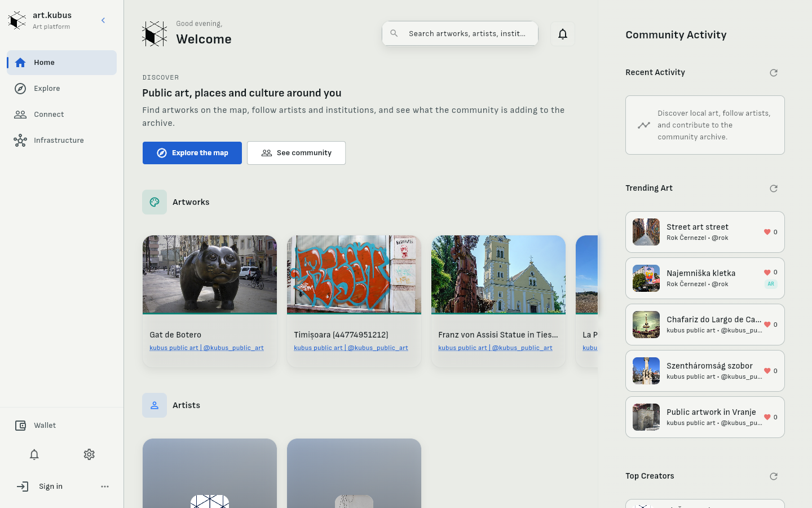Like Chafariz do Largo with the heart
The image size is (812, 508).
767,325
